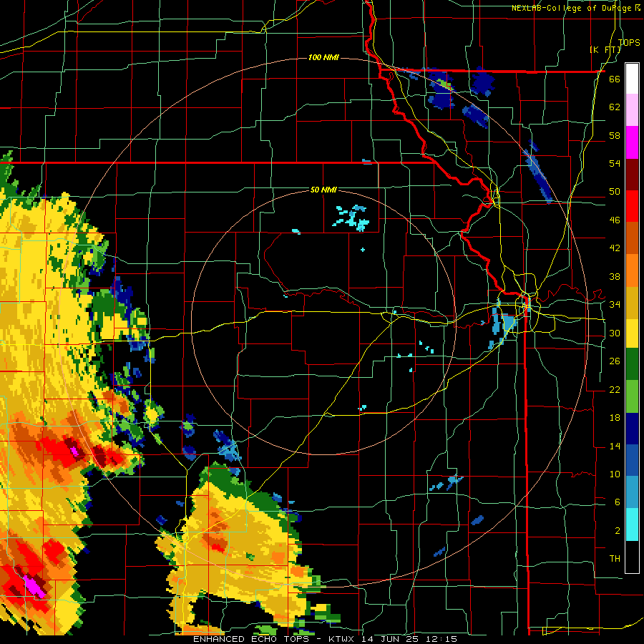Select the "50" legend value
Viewport: 644px width, 644px height.
tap(615, 192)
